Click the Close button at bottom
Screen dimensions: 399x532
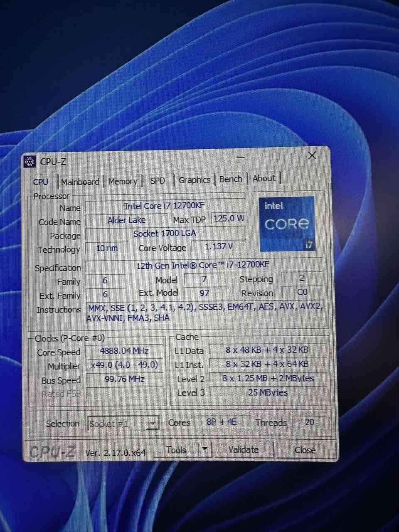point(305,450)
